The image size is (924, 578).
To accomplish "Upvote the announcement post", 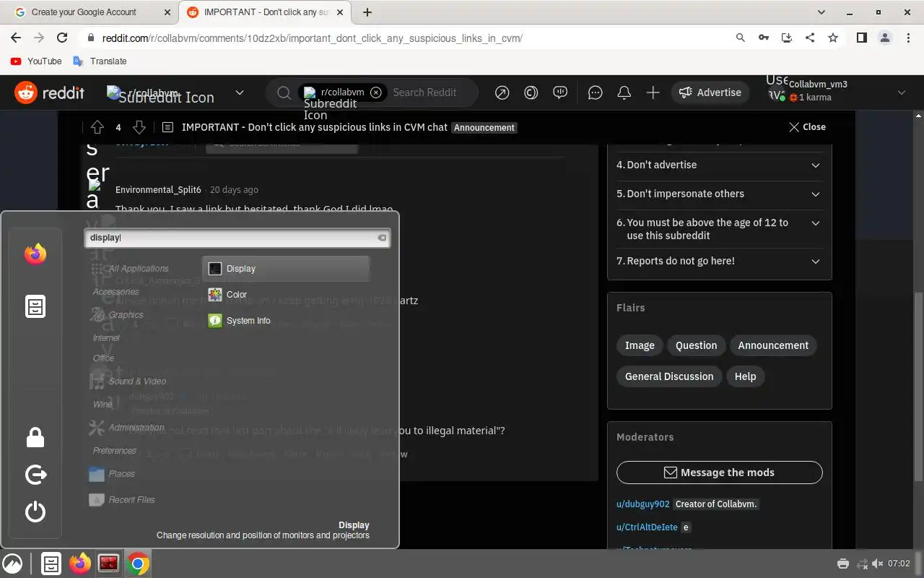I will click(97, 127).
